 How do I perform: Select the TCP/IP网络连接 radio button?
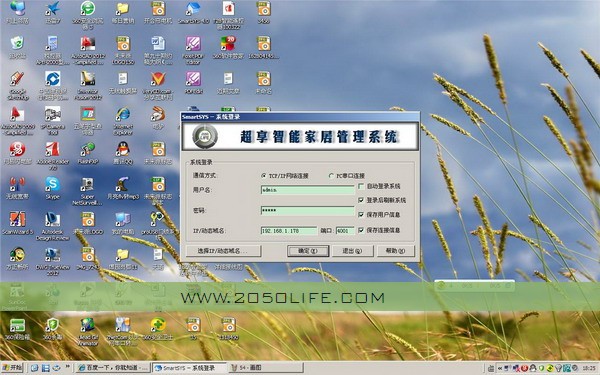coord(264,176)
